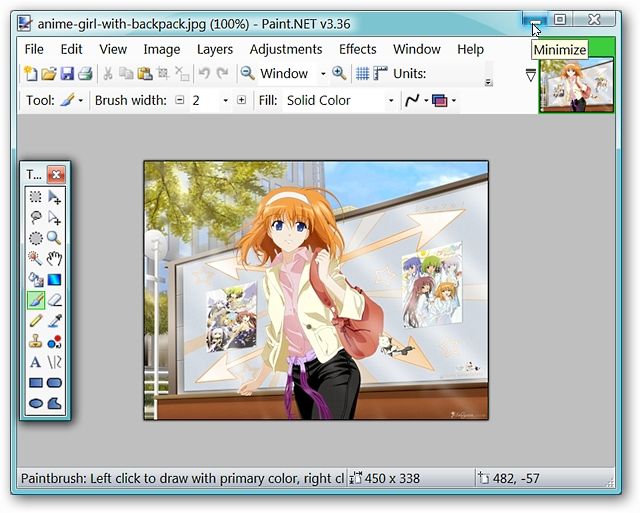Select the Clone Stamp tool
Viewport: 640px width, 513px height.
pyautogui.click(x=36, y=342)
